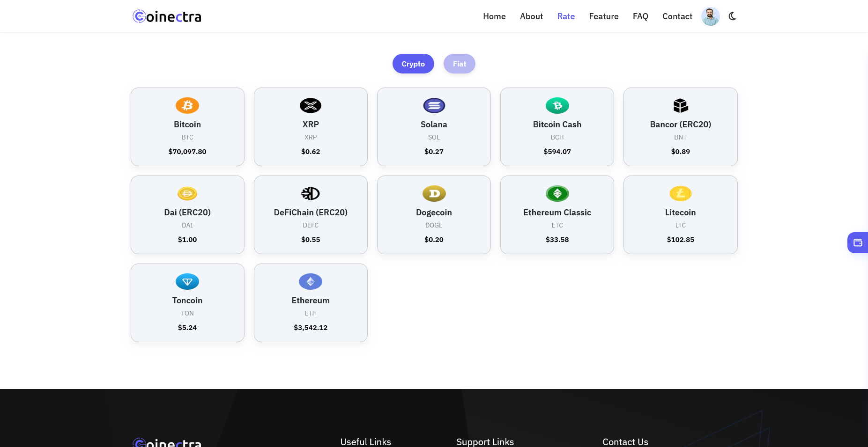
Task: Switch to the Fiat tab
Action: (x=460, y=64)
